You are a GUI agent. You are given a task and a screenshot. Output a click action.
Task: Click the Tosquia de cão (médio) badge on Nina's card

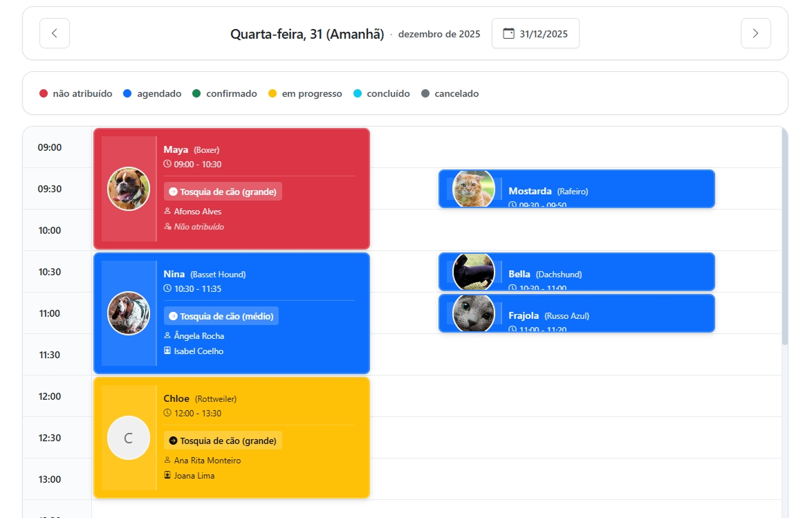[223, 316]
